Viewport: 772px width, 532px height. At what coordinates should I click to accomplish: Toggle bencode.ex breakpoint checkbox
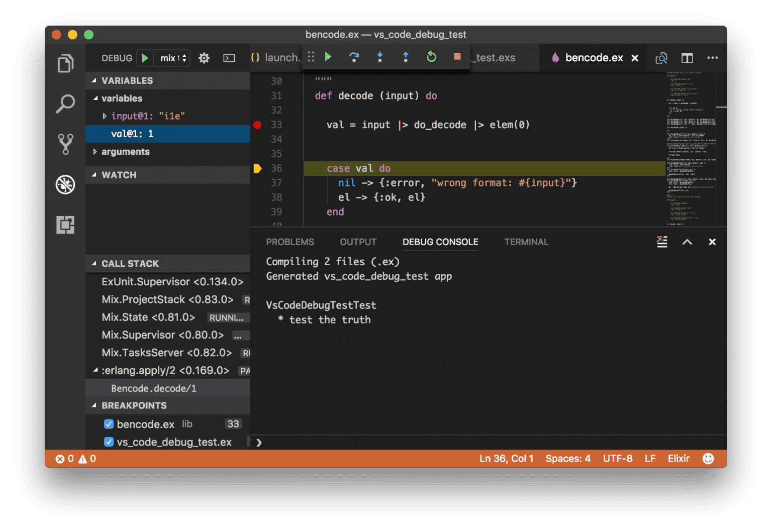[109, 424]
